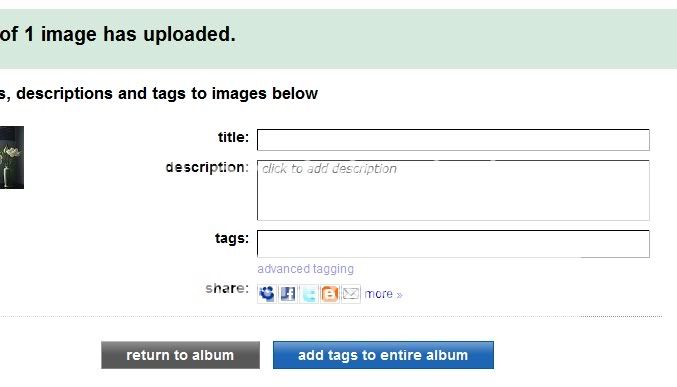Share the image with the Twitter icon
The image size is (677, 387).
pos(309,294)
